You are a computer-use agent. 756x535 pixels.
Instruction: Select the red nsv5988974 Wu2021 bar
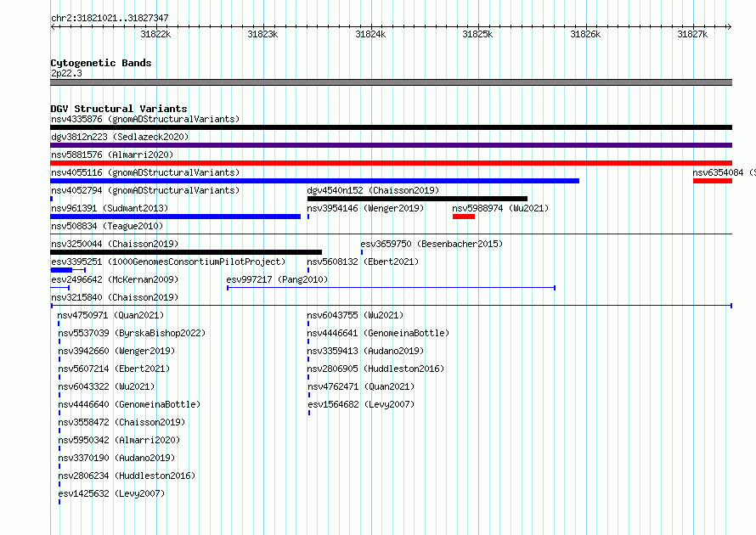coord(464,217)
